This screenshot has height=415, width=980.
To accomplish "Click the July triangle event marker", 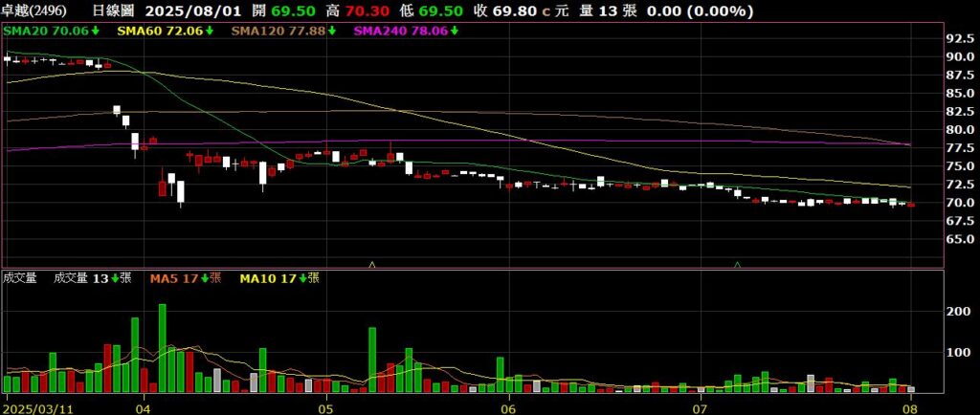I will (737, 263).
